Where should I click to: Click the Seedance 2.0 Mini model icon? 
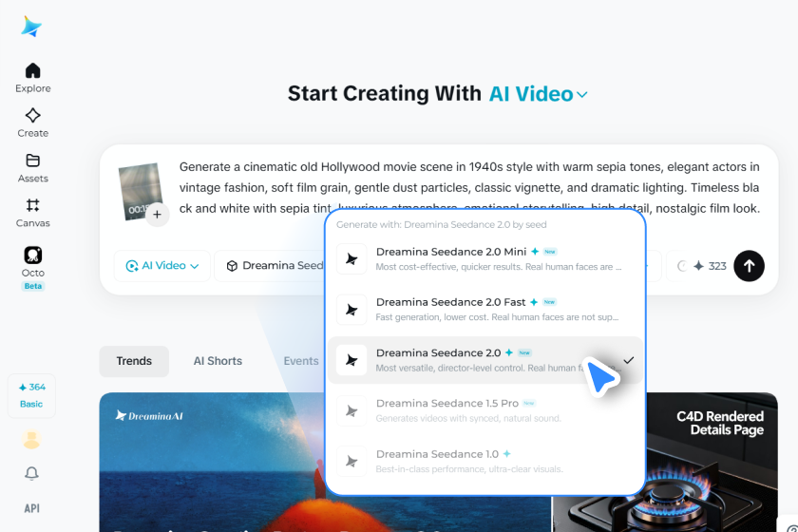tap(351, 258)
